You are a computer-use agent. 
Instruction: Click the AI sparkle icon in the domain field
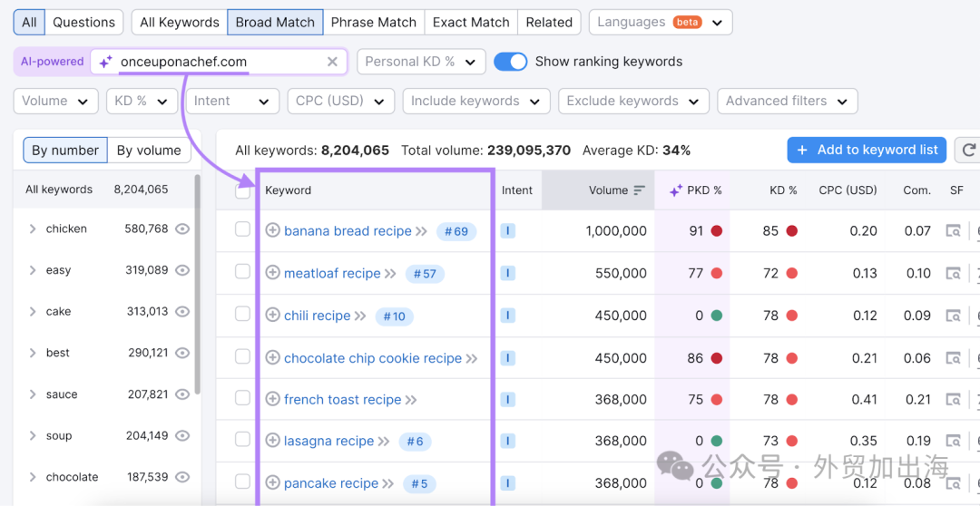click(106, 62)
